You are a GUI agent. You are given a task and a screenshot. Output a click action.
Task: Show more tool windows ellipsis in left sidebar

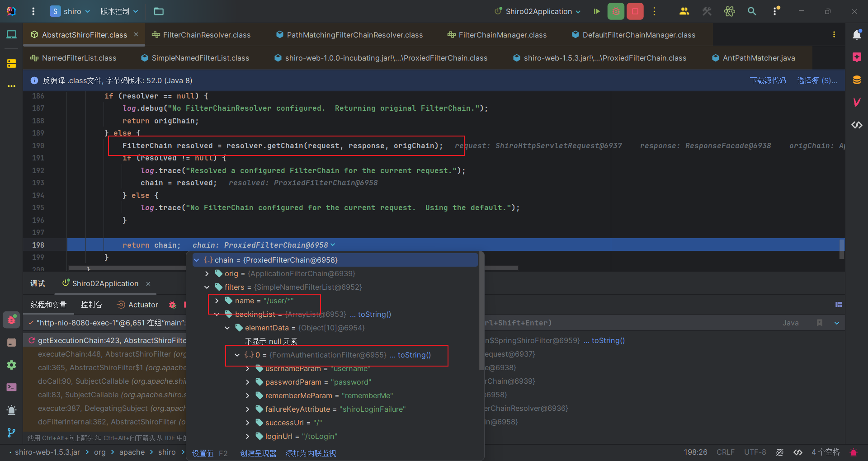(11, 86)
